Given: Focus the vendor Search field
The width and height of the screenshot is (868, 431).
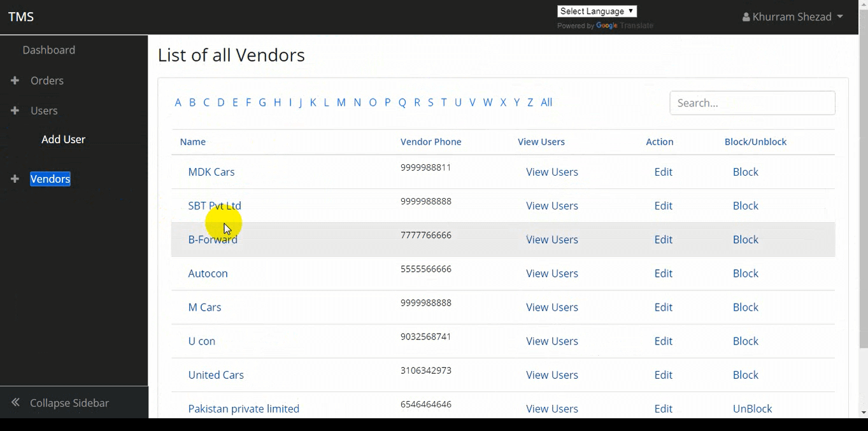Looking at the screenshot, I should coord(752,103).
